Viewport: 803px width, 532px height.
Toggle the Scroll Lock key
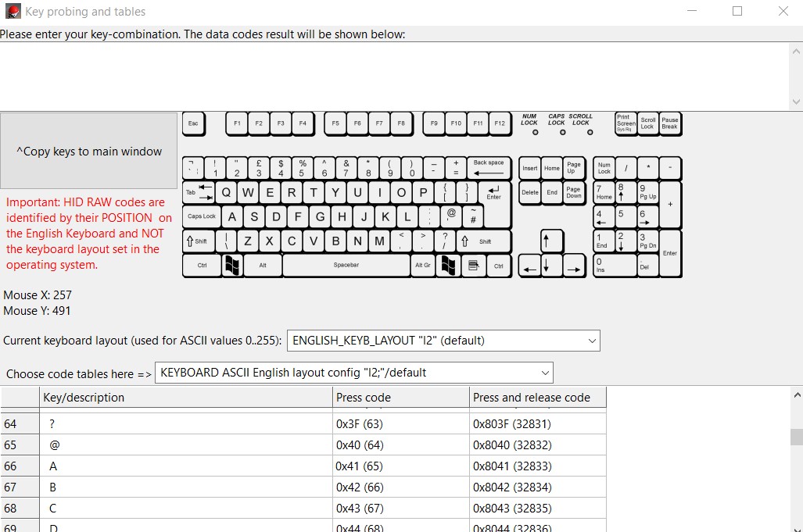[647, 123]
